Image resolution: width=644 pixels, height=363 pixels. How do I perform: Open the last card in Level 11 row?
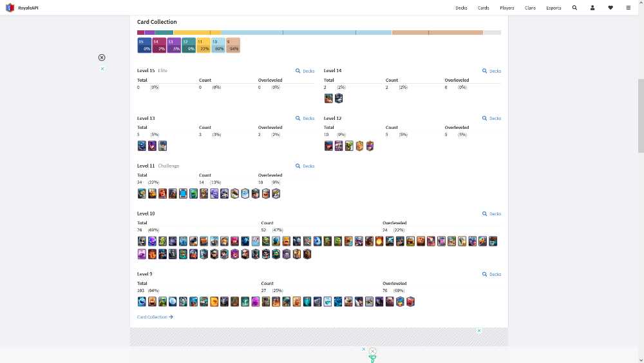[x=276, y=193]
